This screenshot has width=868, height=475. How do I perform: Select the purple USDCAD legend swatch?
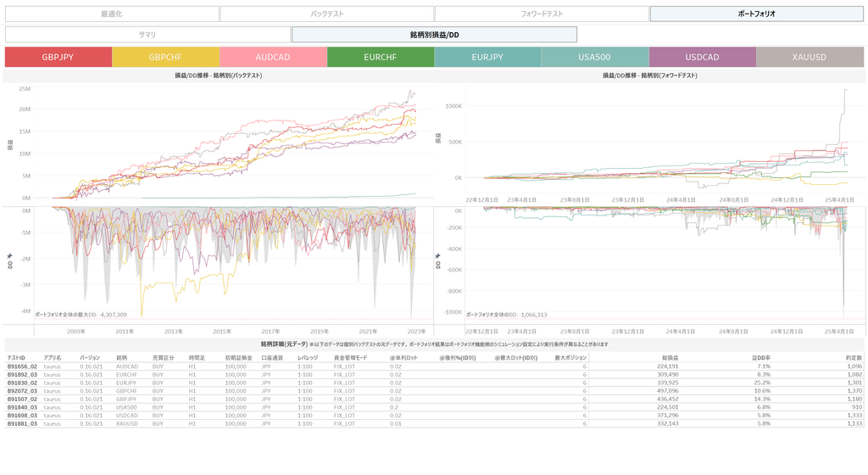point(702,57)
